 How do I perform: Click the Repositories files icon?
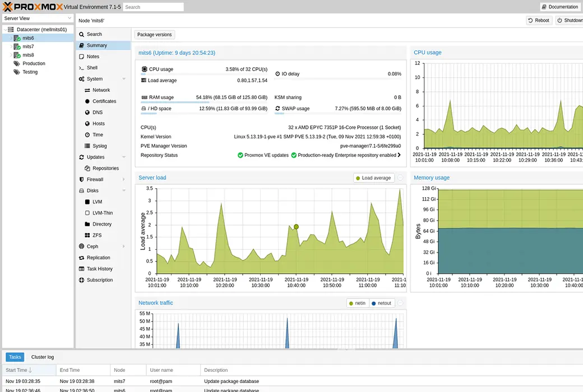coord(87,169)
